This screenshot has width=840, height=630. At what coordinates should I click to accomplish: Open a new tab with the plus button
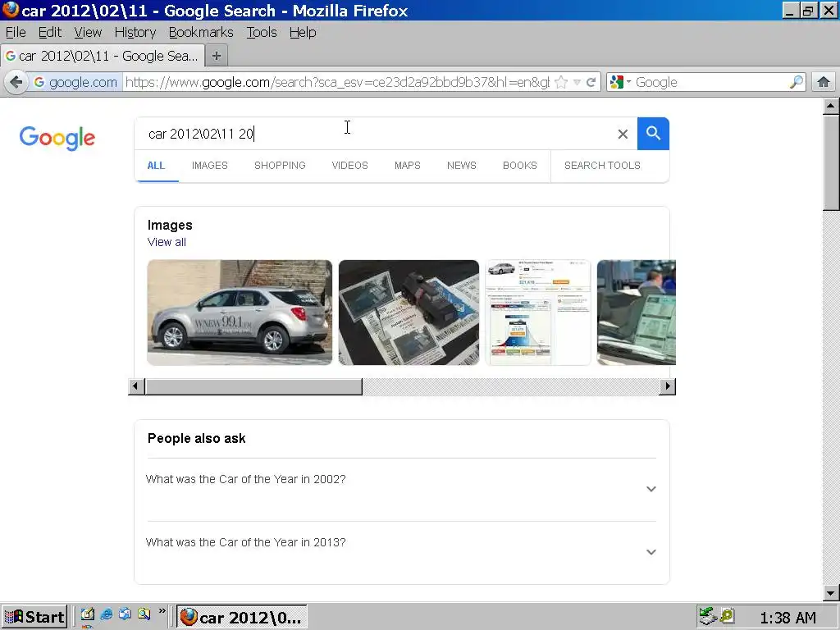coord(217,56)
